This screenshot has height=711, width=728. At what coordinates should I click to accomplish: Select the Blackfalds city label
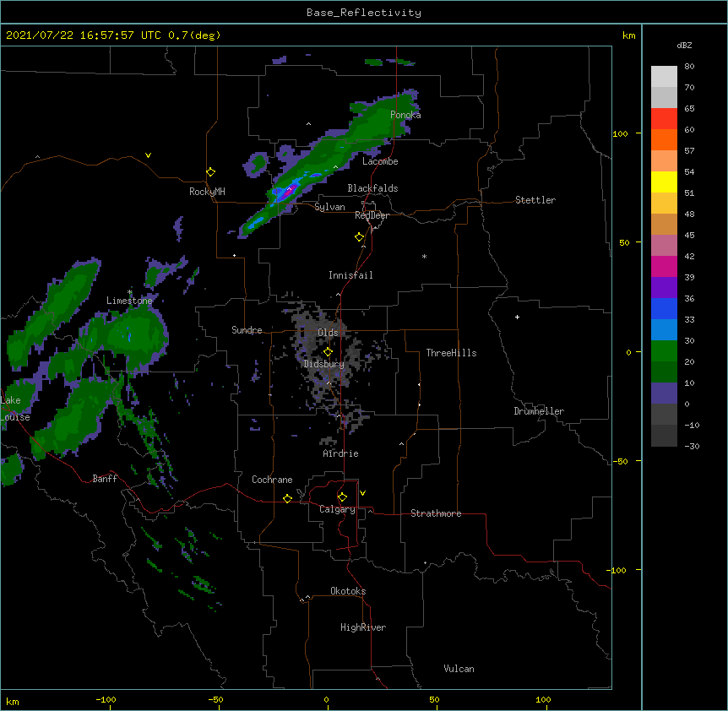372,188
